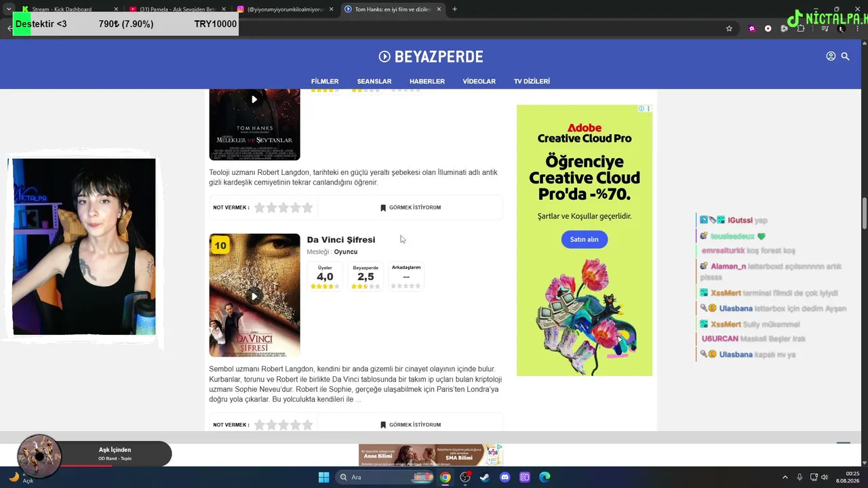Viewport: 868px width, 488px height.
Task: Open OBS Studio from the taskbar
Action: tap(465, 477)
